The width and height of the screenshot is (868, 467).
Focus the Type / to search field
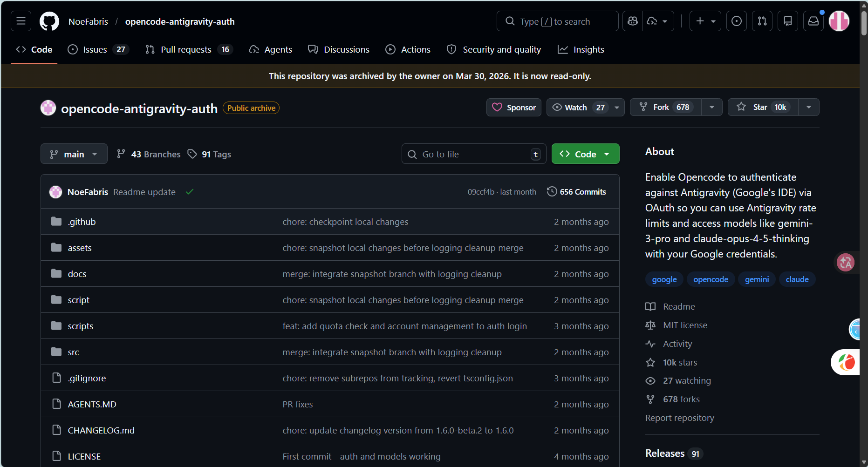(557, 21)
